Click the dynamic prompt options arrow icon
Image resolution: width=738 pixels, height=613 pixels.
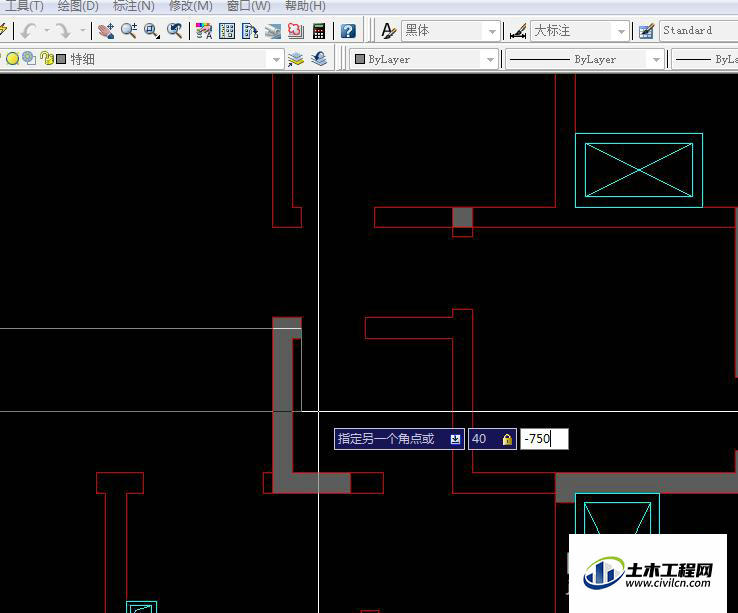click(x=455, y=439)
